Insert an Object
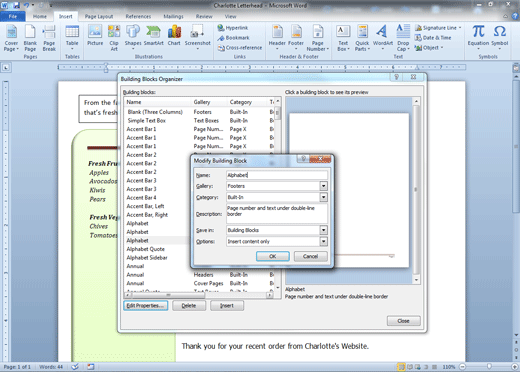 pyautogui.click(x=429, y=48)
